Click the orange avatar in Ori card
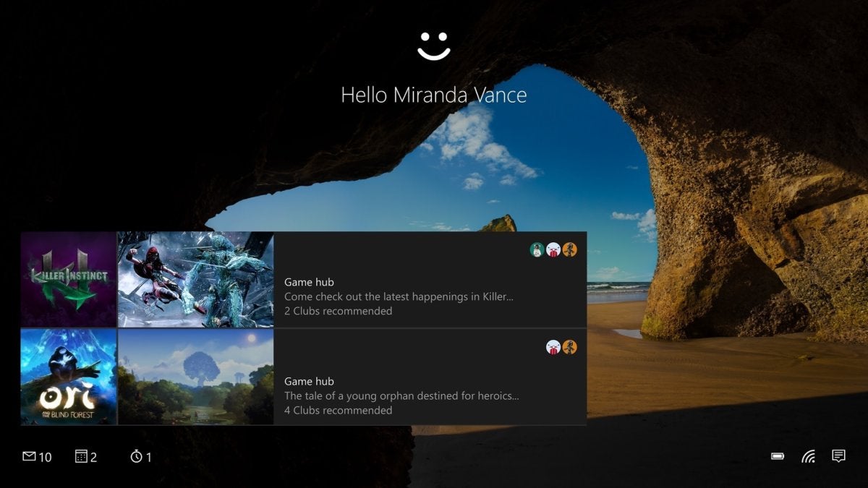868x488 pixels. pyautogui.click(x=570, y=347)
